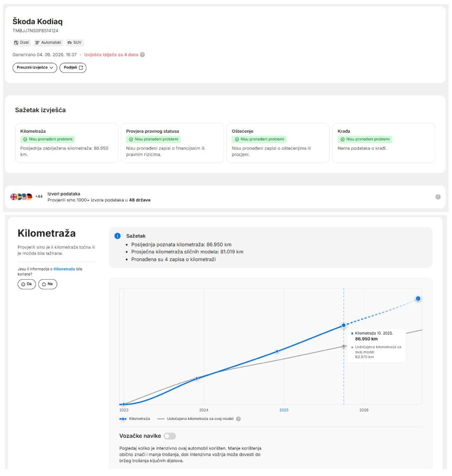
Task: Click the Uobičajena kilometraža legend entry
Action: [x=196, y=419]
